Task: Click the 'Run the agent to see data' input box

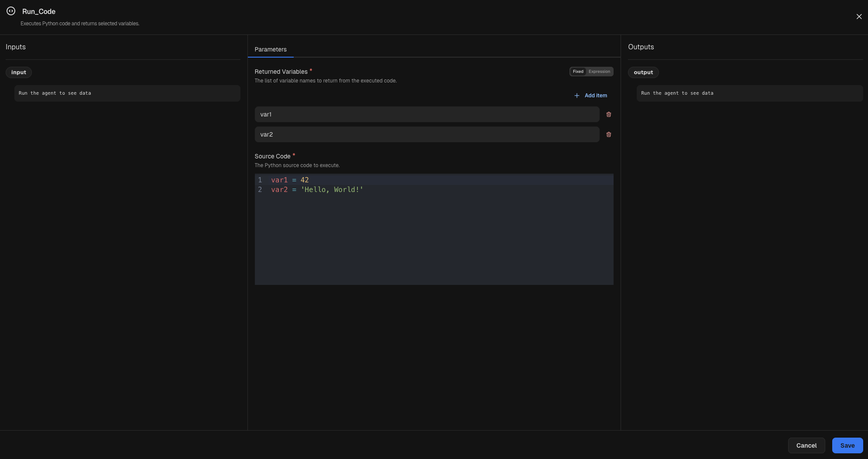Action: 127,93
